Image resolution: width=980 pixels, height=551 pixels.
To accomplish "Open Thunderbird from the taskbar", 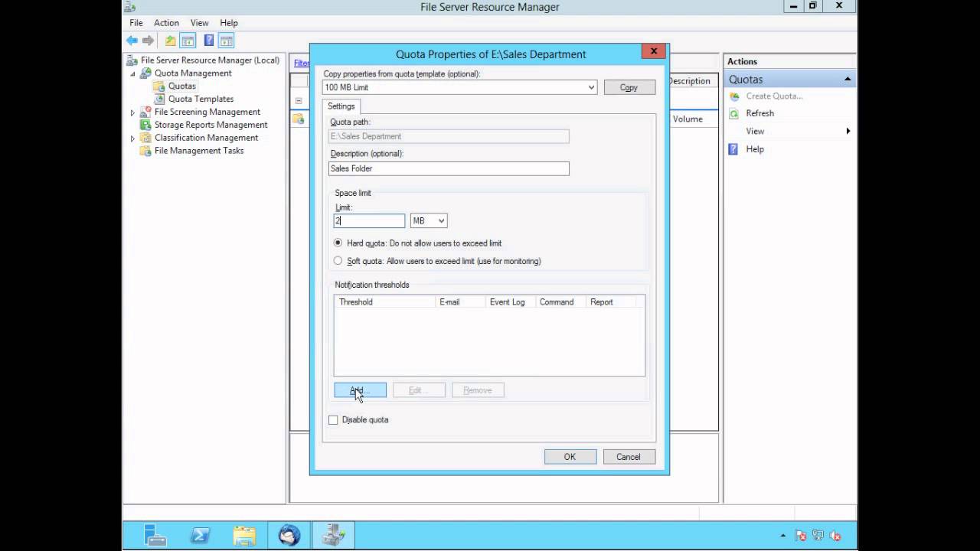I will tap(289, 535).
